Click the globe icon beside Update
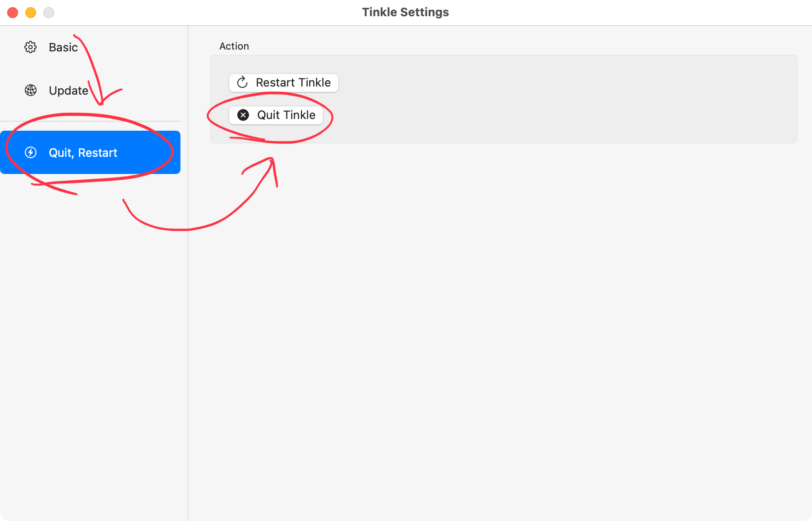Viewport: 812px width, 521px height. coord(30,91)
